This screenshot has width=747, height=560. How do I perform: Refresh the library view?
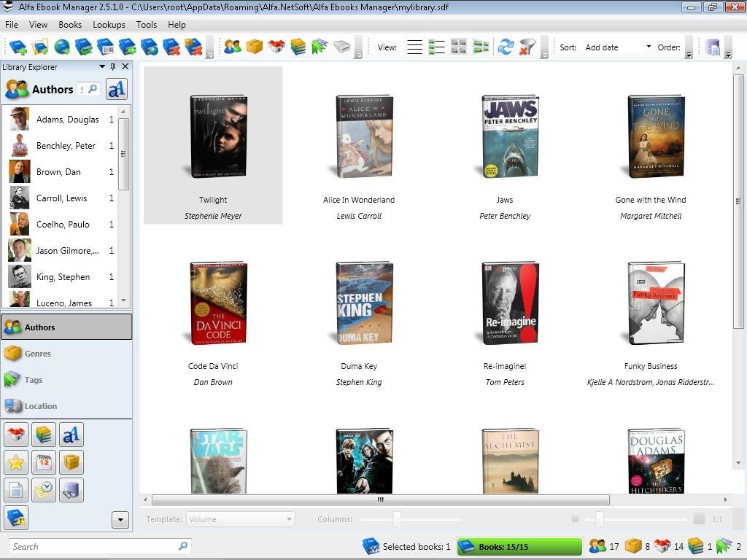pos(505,47)
